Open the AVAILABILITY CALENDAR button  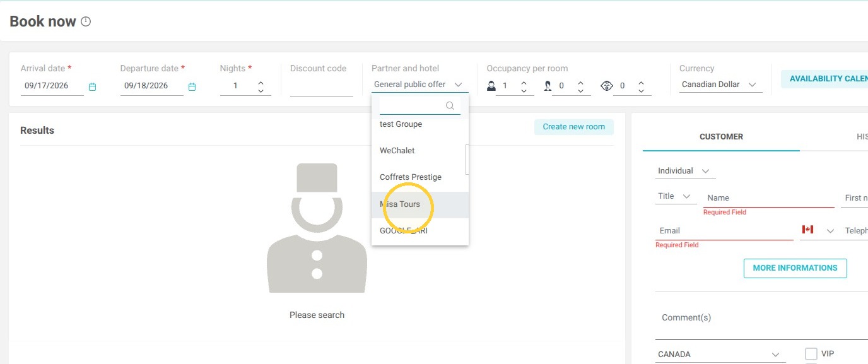[x=824, y=79]
